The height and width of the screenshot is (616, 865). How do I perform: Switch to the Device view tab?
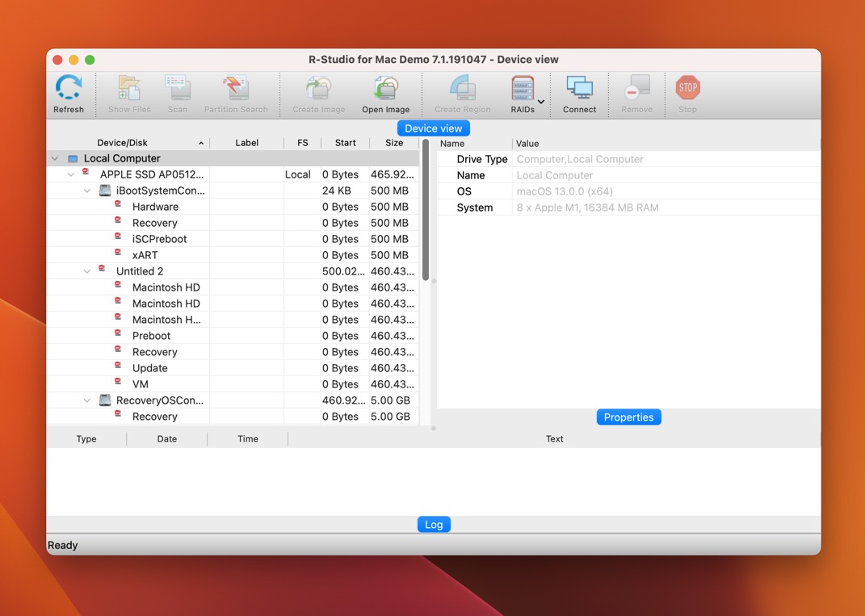[433, 128]
